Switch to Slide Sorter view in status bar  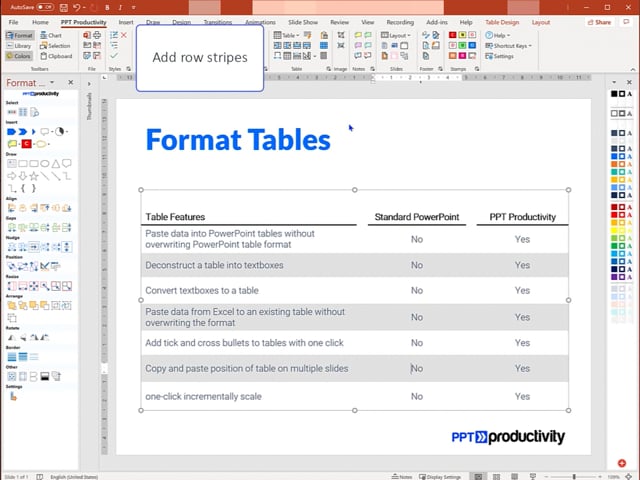[x=496, y=476]
